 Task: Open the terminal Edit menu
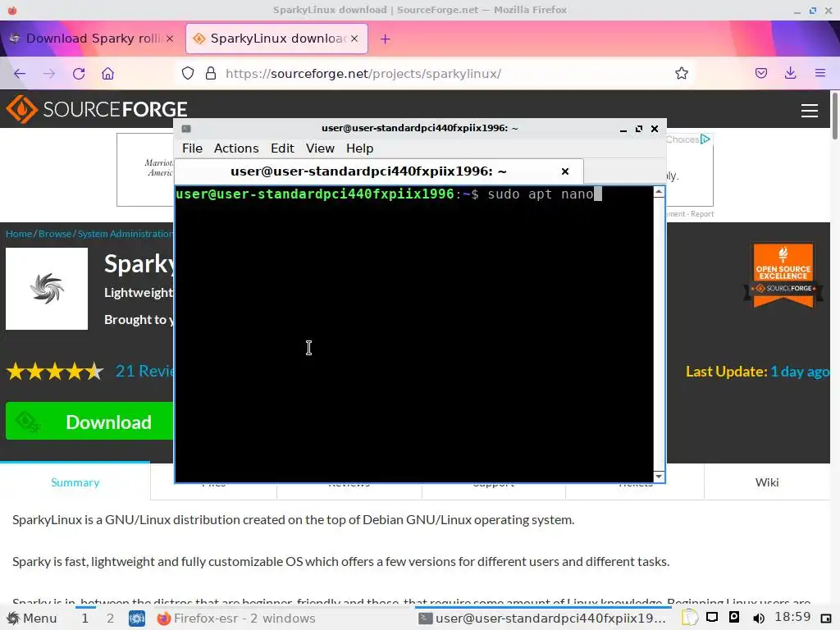[282, 148]
